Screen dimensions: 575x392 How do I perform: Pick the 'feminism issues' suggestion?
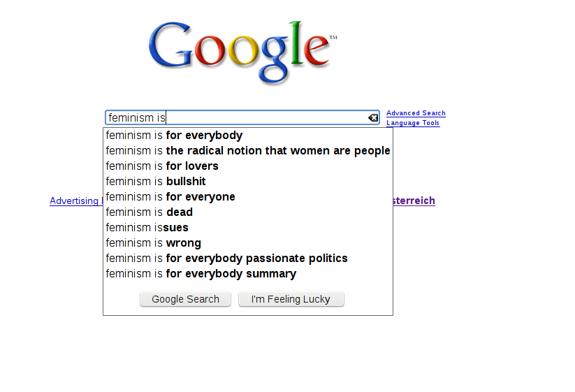147,228
